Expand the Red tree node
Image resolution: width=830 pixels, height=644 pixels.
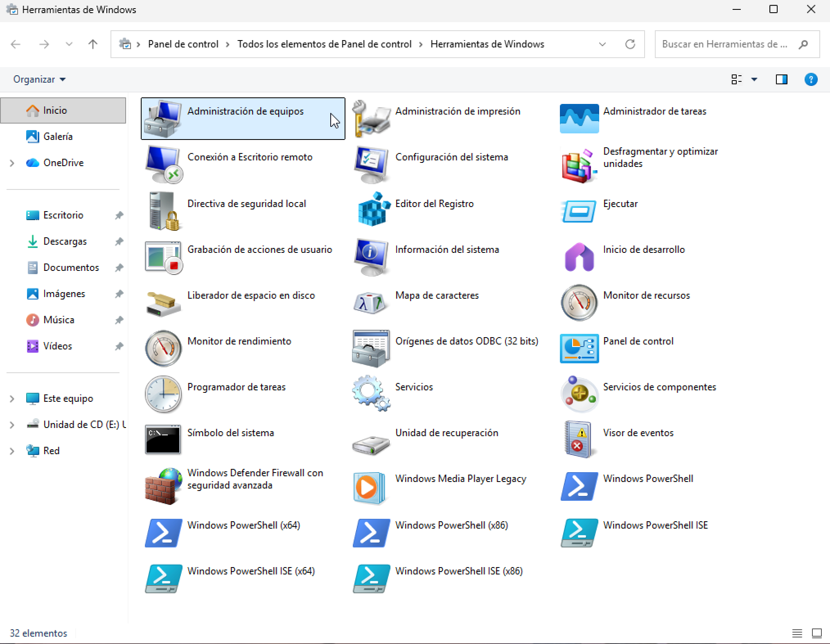tap(12, 451)
